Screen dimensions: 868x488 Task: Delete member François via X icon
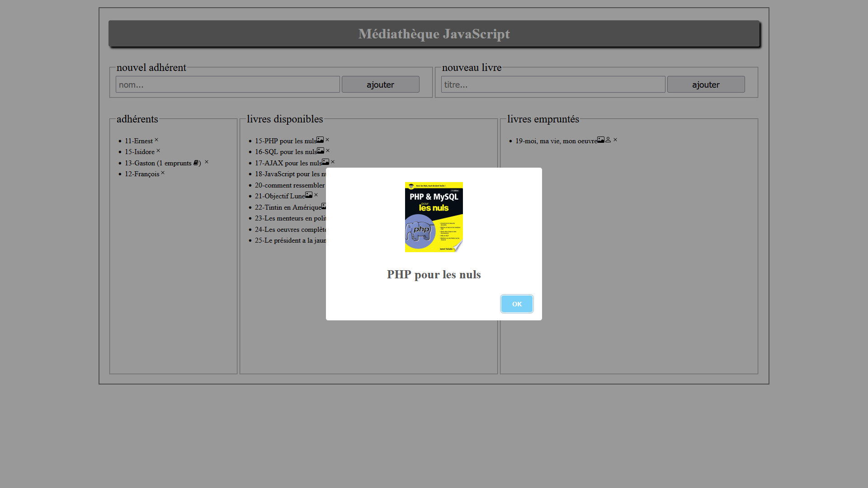[163, 173]
